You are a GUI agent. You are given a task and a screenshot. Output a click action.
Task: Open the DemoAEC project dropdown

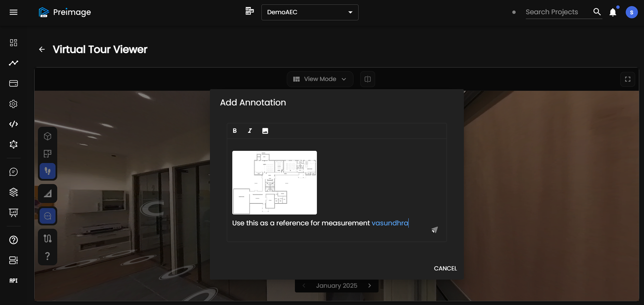[310, 12]
